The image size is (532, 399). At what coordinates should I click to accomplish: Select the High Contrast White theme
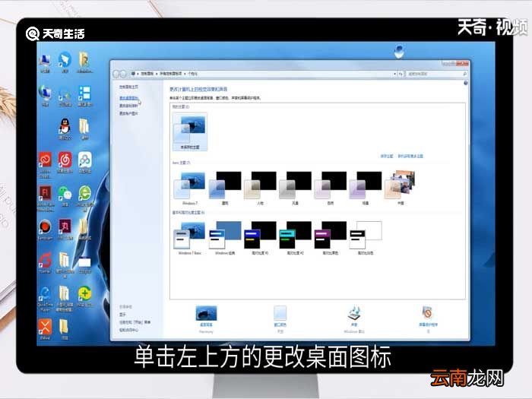pyautogui.click(x=366, y=238)
